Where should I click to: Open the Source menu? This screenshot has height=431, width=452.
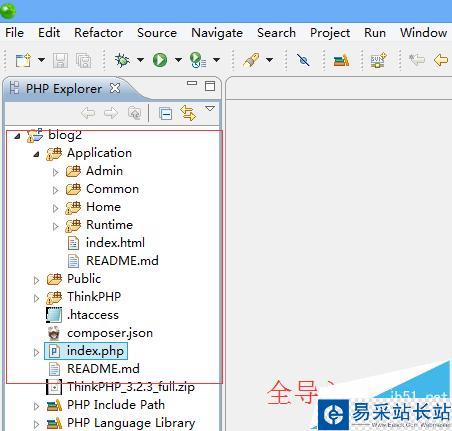157,33
